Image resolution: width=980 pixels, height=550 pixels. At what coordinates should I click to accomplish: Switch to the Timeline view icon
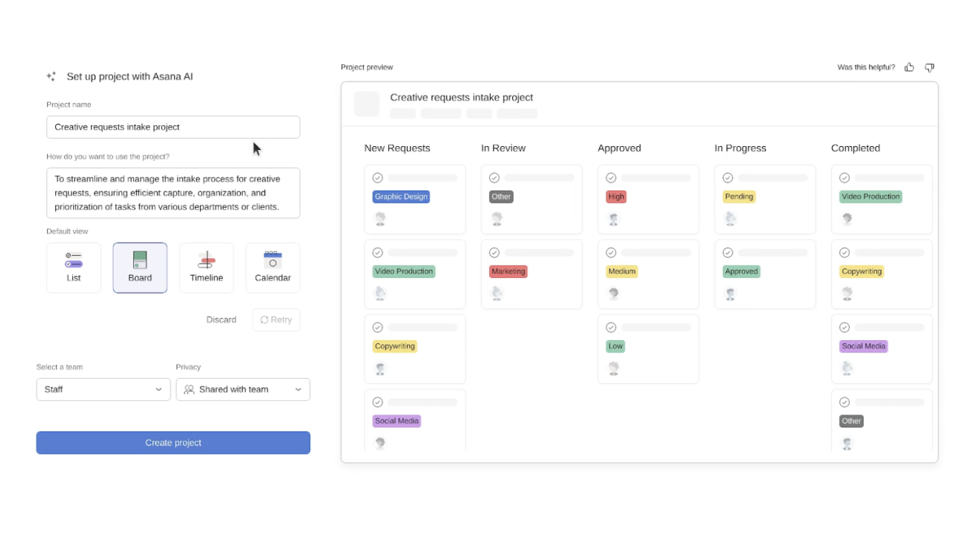[206, 267]
